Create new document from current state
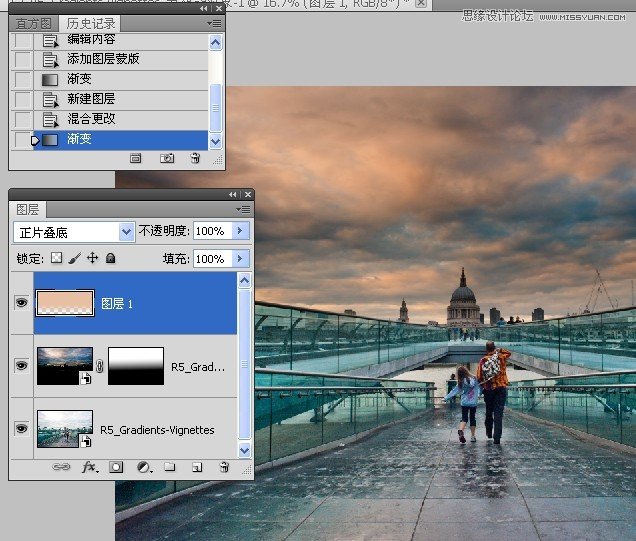 tap(136, 158)
